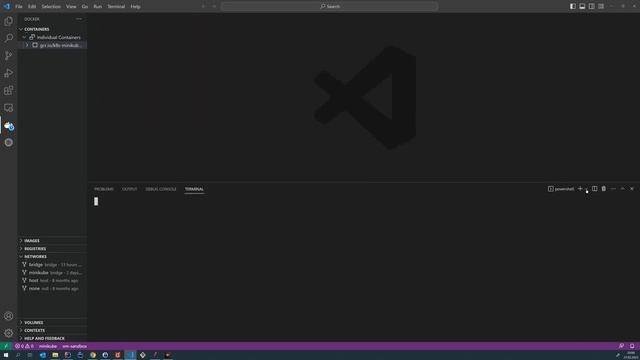Click the sm-sandbox namespace in status bar
The image size is (640, 360).
point(74,346)
